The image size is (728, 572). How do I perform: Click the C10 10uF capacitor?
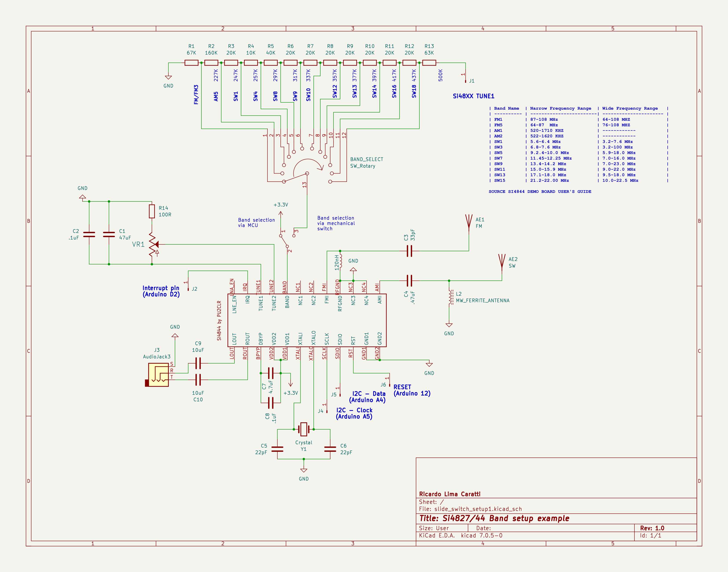point(198,380)
